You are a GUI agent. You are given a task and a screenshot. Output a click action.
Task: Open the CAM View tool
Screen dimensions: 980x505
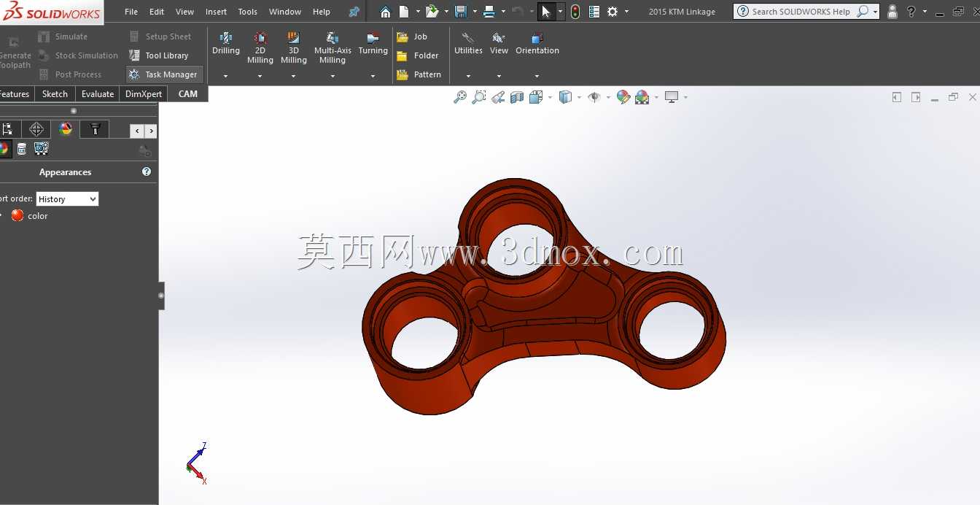pyautogui.click(x=499, y=44)
